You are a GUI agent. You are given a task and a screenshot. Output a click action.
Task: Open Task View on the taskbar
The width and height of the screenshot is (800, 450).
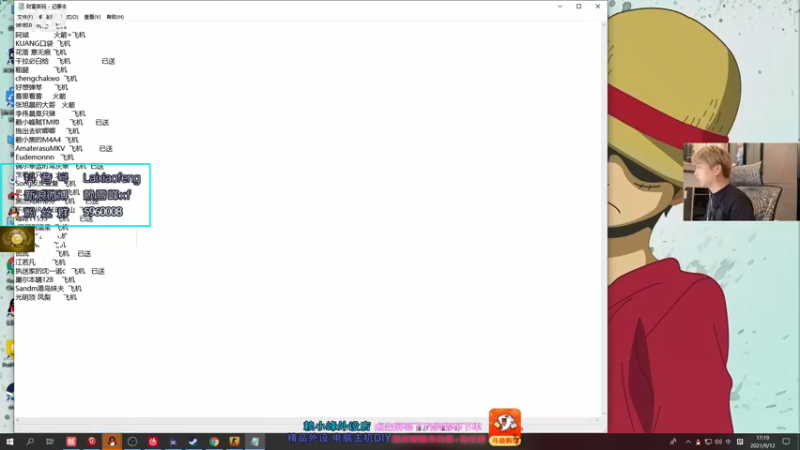(x=50, y=441)
